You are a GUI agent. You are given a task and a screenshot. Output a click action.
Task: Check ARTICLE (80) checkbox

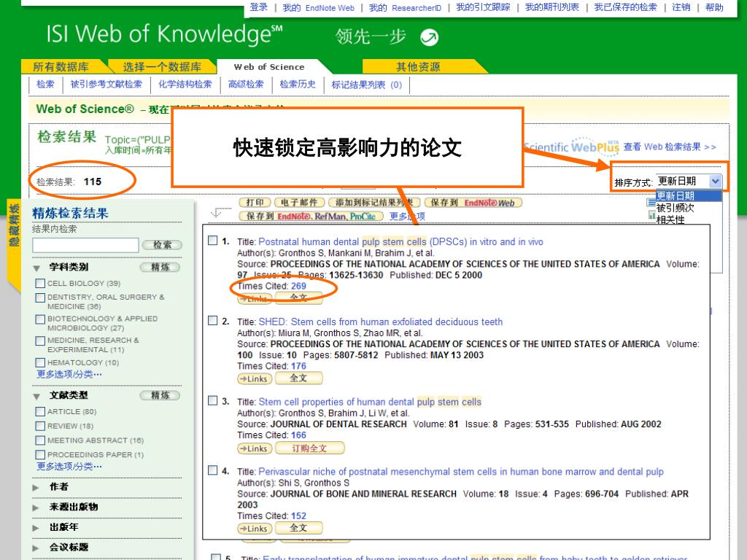click(x=41, y=411)
